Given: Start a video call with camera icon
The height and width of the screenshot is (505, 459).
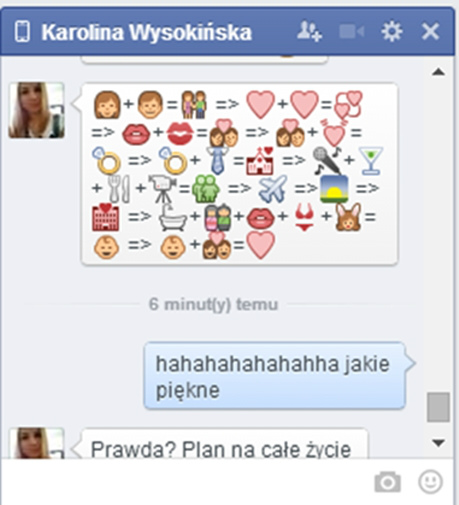Looking at the screenshot, I should coord(352,32).
